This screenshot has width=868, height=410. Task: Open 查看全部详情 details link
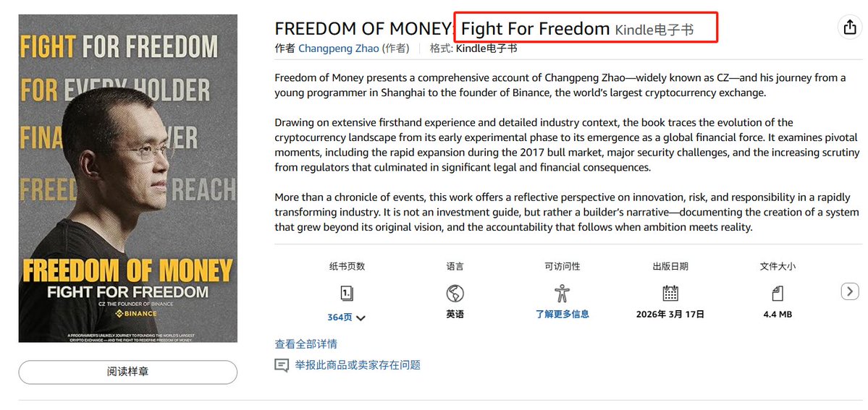pyautogui.click(x=306, y=344)
